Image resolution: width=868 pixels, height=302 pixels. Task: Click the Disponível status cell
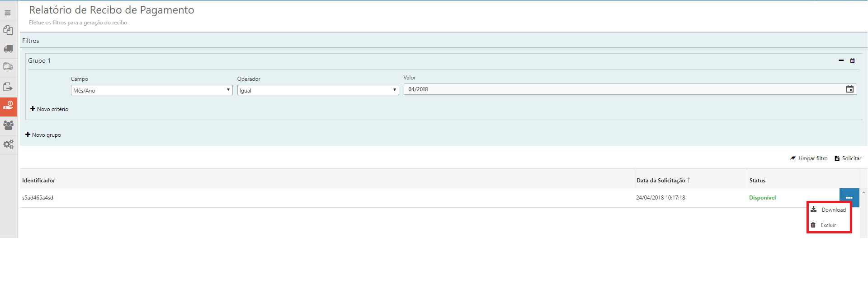[762, 198]
